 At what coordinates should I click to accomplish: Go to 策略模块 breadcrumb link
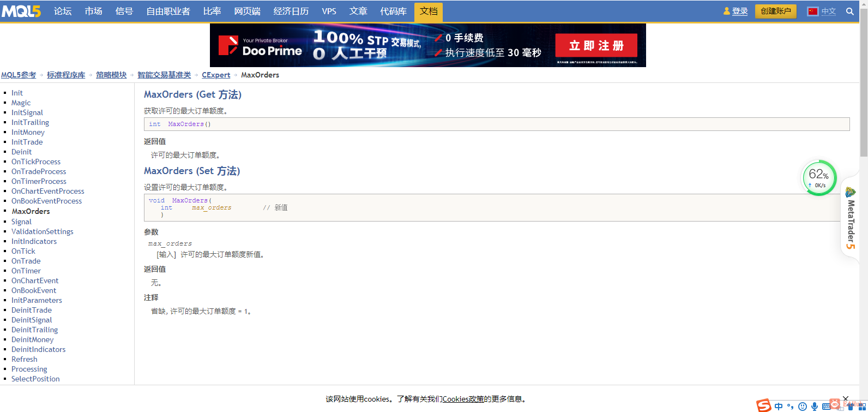(x=111, y=75)
